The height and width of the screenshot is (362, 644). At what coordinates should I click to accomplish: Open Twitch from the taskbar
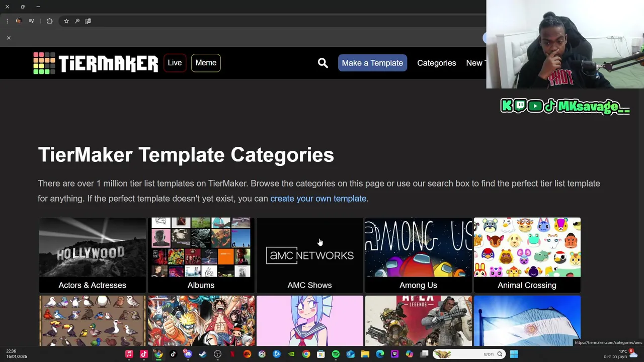tap(394, 354)
